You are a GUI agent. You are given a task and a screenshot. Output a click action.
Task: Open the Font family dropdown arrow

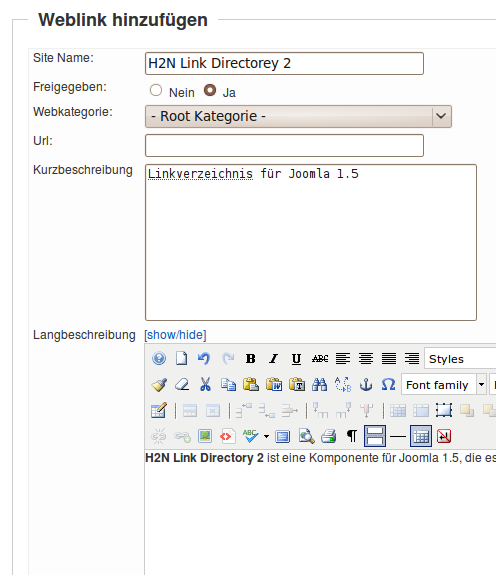pos(481,385)
